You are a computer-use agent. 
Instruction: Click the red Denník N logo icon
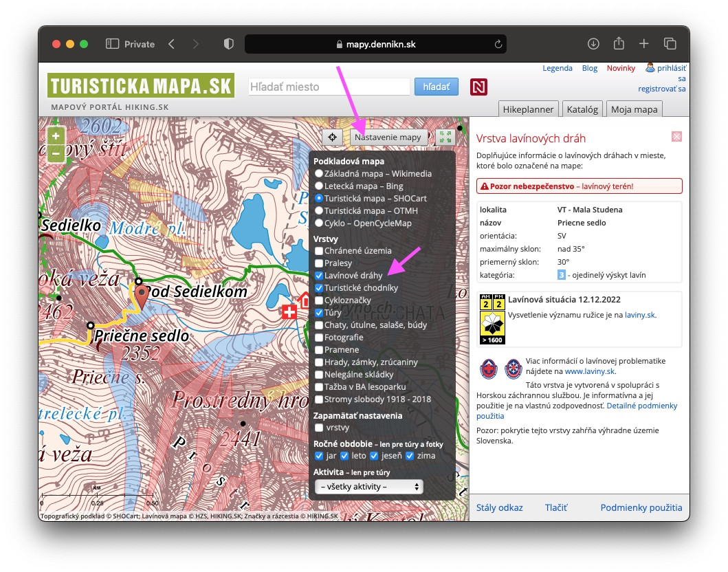click(478, 87)
